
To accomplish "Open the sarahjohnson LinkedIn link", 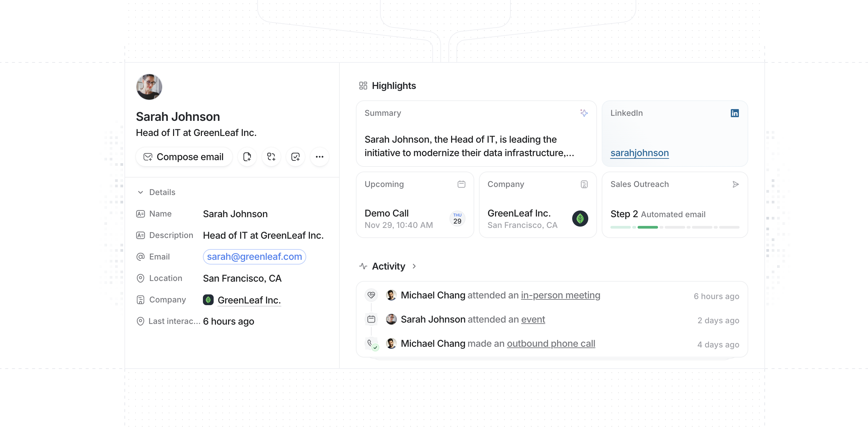I will 639,153.
